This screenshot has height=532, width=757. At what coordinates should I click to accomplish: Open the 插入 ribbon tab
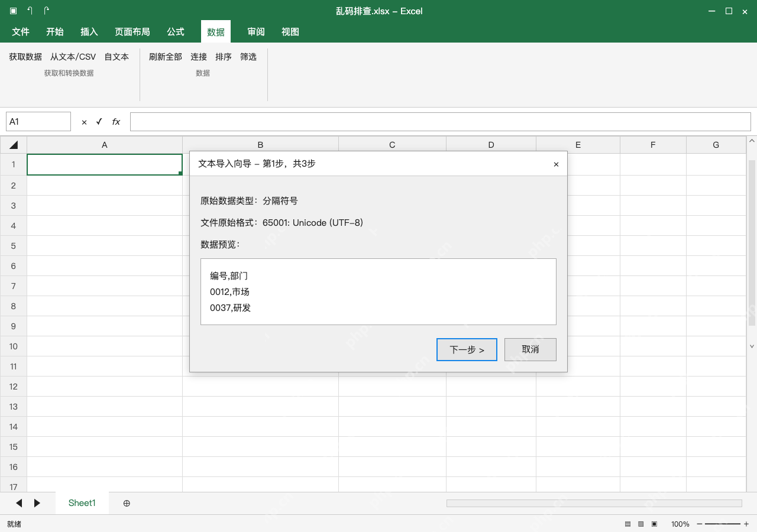coord(89,32)
